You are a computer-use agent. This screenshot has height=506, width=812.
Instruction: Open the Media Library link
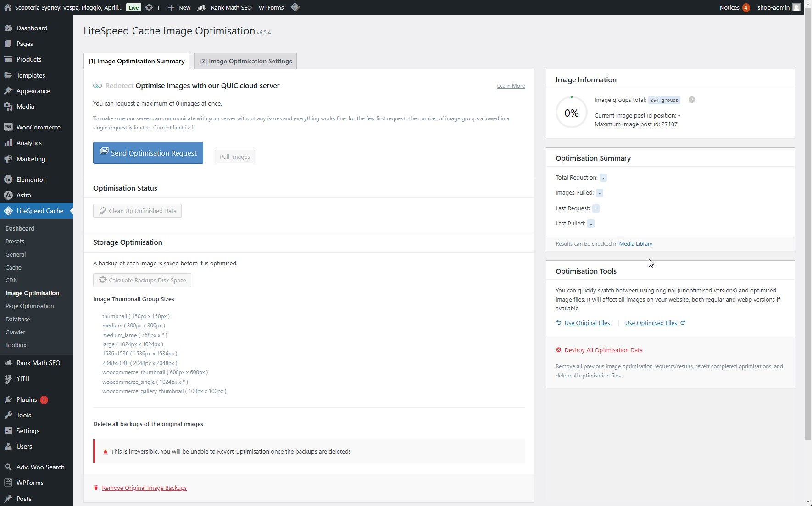pyautogui.click(x=635, y=244)
